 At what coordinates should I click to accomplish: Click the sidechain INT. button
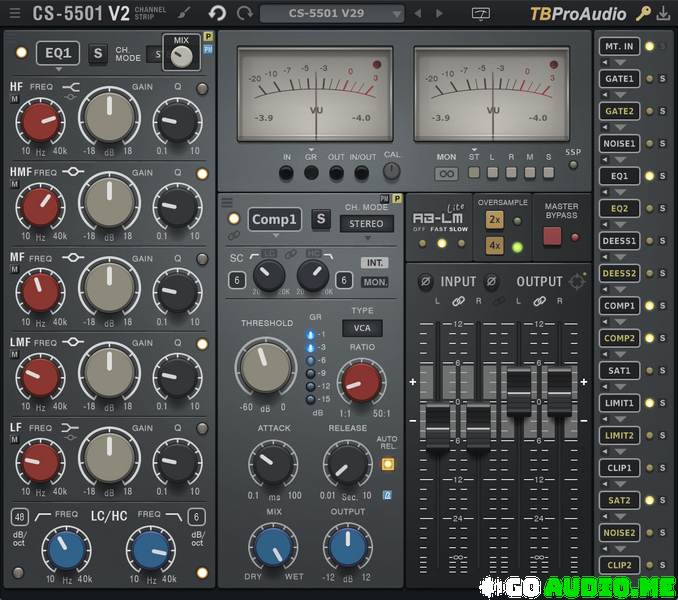pos(374,263)
